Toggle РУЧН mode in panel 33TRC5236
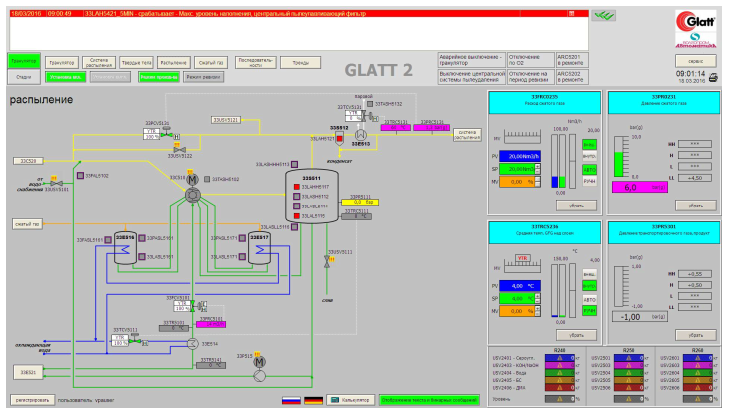This screenshot has height=416, width=731. coord(589,311)
